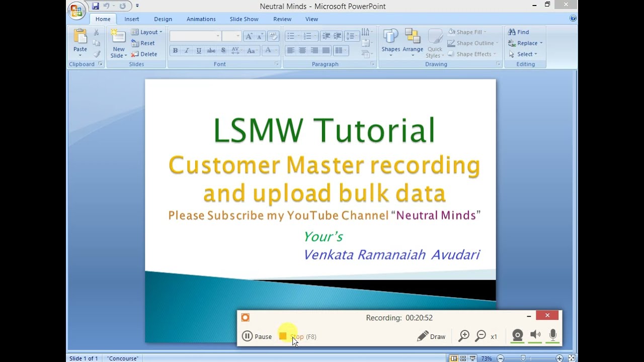Toggle webcam in the recorder
The height and width of the screenshot is (362, 644).
click(517, 335)
